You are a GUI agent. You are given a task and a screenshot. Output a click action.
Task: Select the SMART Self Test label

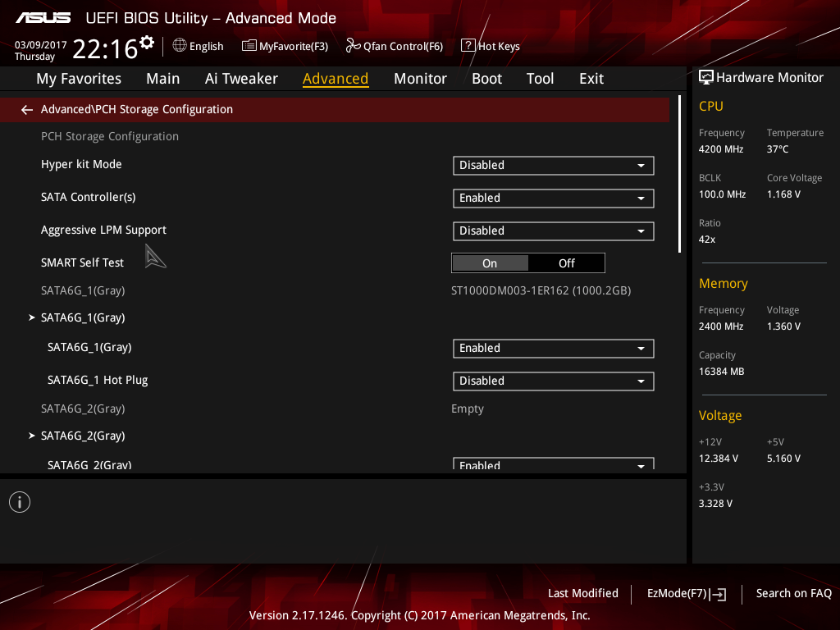[82, 262]
